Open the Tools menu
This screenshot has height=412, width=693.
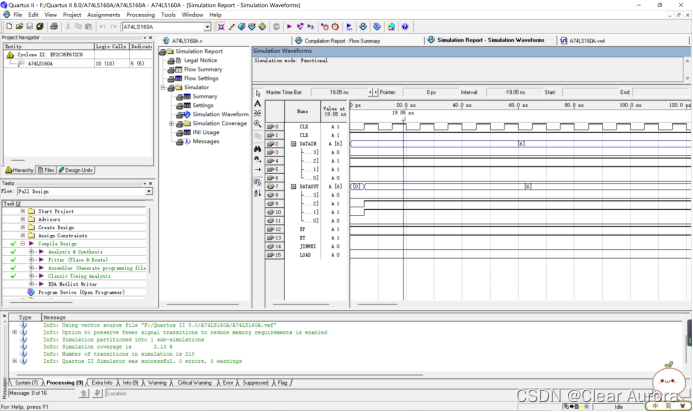pos(168,15)
